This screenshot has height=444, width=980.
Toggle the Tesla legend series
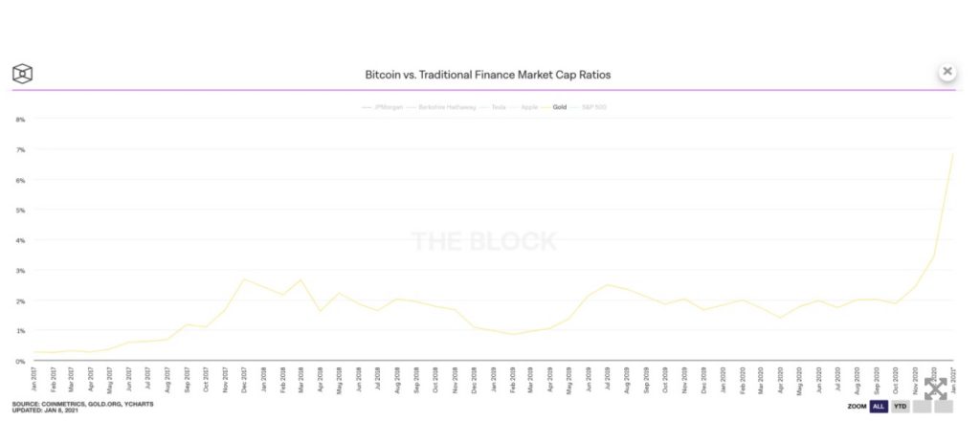point(493,107)
